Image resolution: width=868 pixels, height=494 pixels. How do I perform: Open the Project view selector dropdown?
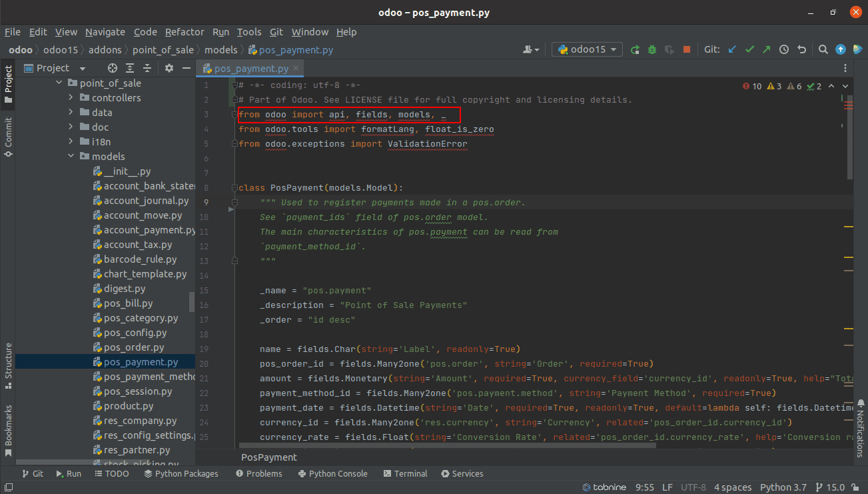(55, 68)
